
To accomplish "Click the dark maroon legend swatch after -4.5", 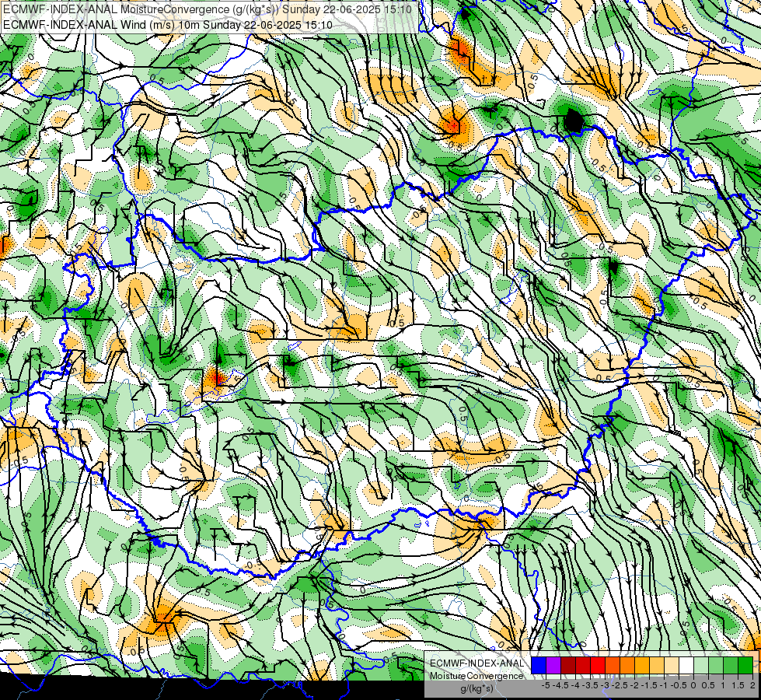I will 568,665.
